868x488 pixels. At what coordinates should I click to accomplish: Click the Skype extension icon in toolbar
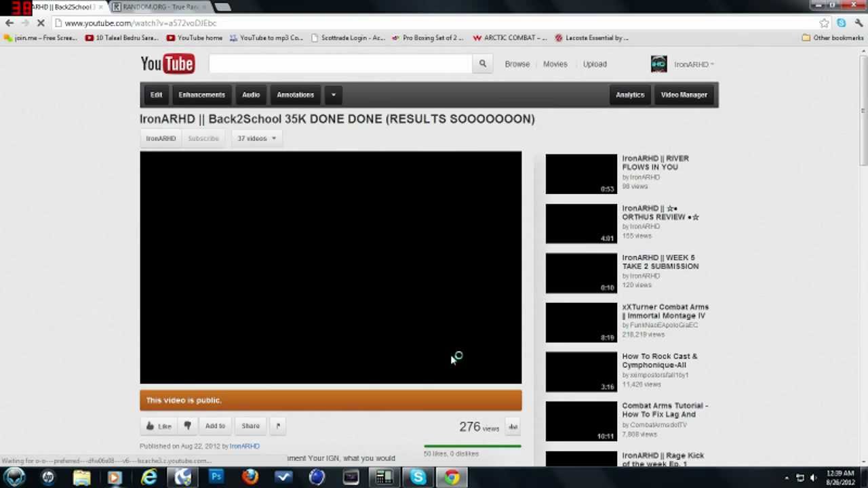pyautogui.click(x=842, y=23)
